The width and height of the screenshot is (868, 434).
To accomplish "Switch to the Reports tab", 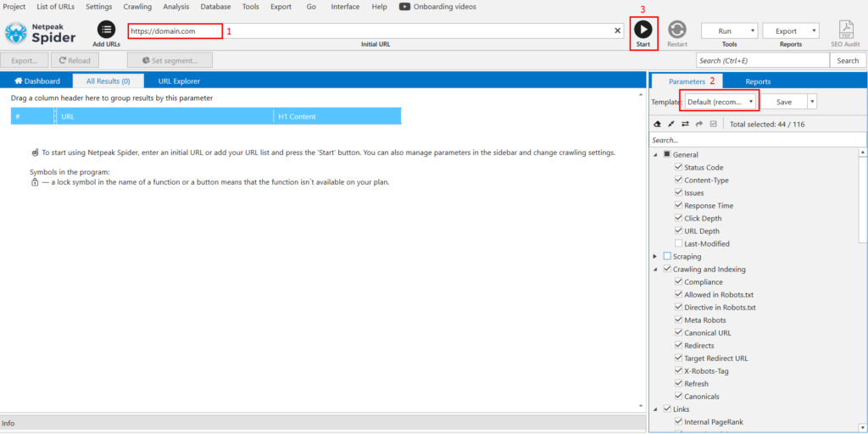I will coord(758,81).
